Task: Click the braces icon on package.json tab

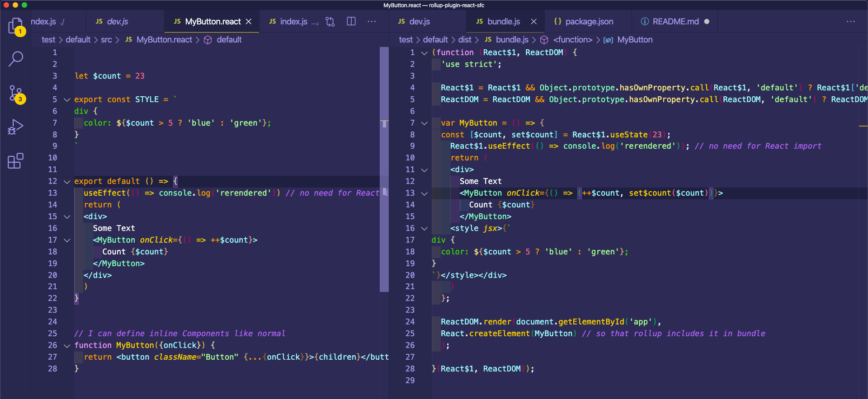Action: coord(557,22)
